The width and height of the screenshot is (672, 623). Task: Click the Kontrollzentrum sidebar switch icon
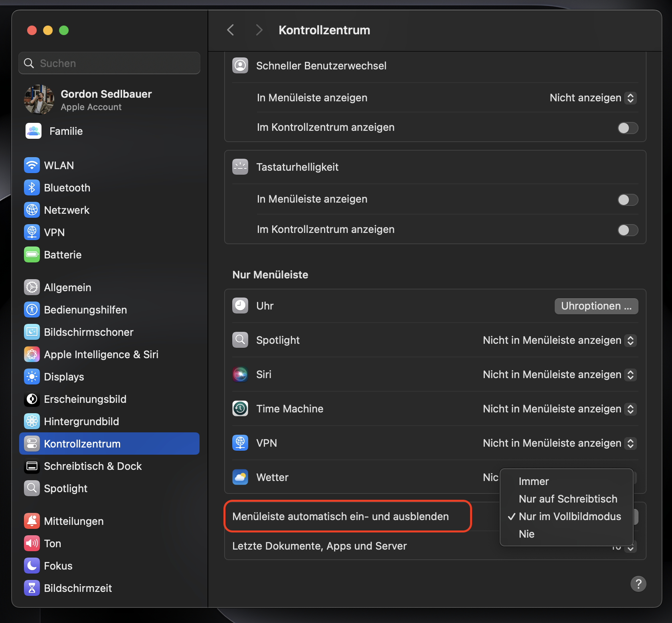(32, 444)
